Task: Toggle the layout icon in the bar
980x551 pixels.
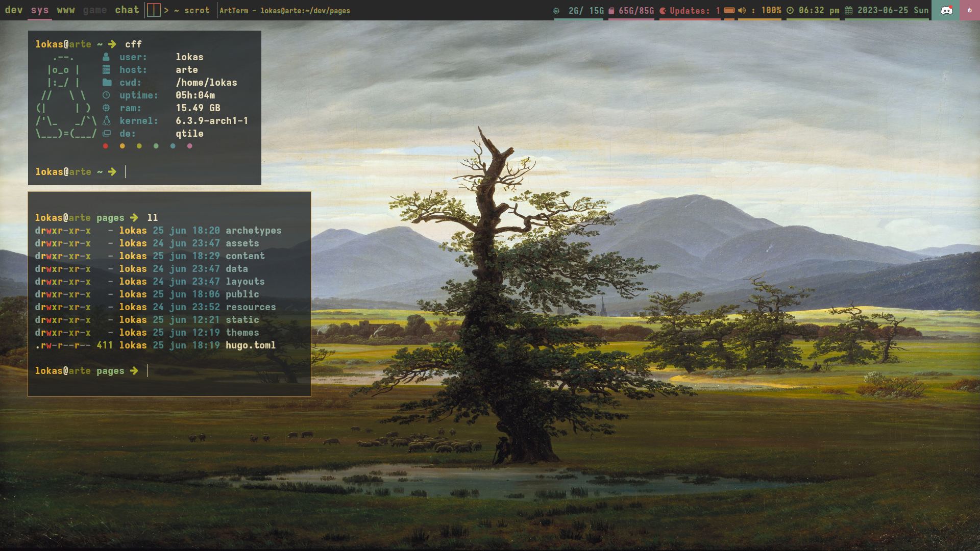Action: (154, 10)
